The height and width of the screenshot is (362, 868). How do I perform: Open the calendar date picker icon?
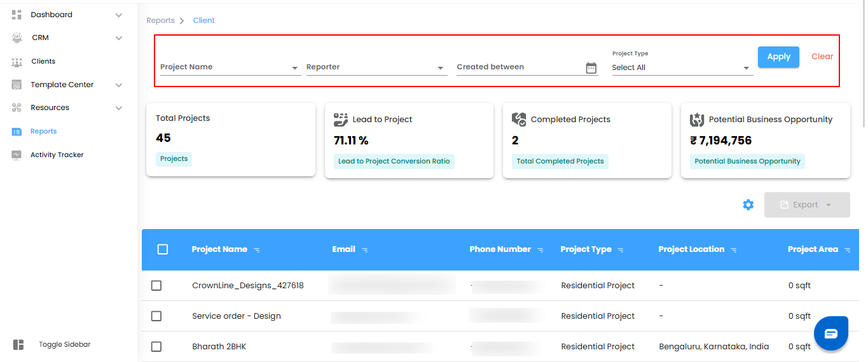(591, 68)
